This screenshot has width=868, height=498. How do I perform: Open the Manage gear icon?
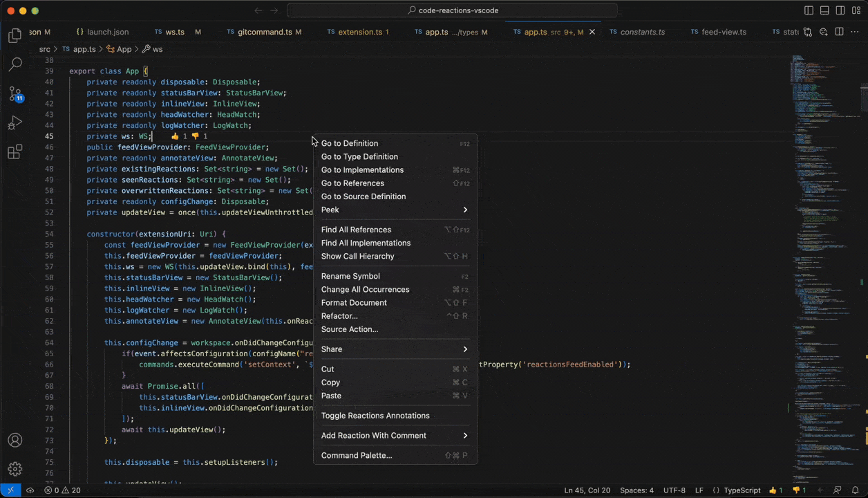tap(15, 469)
